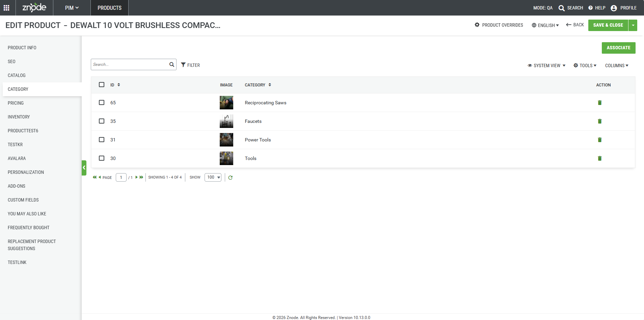This screenshot has height=320, width=644.
Task: Jump to the last page arrow
Action: click(x=141, y=177)
